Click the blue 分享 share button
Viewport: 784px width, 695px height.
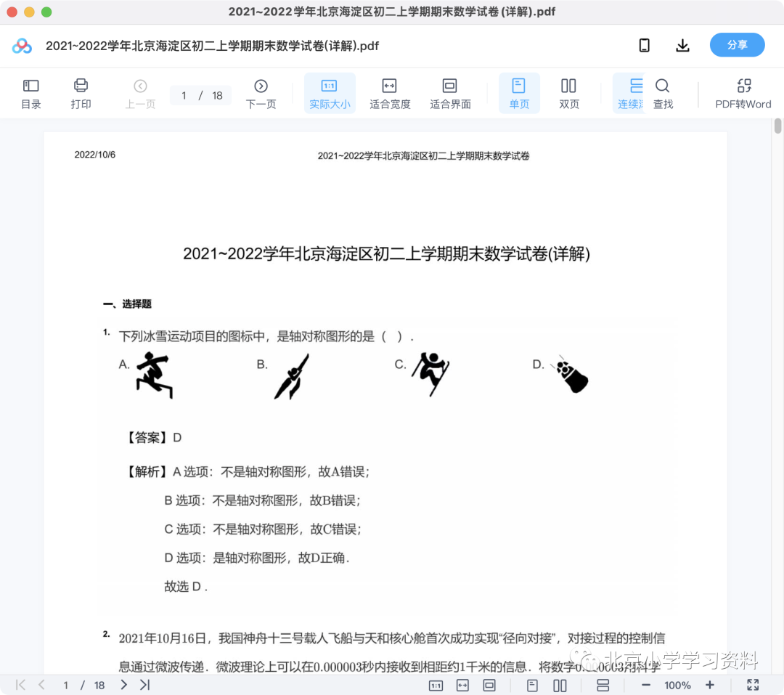(x=737, y=45)
